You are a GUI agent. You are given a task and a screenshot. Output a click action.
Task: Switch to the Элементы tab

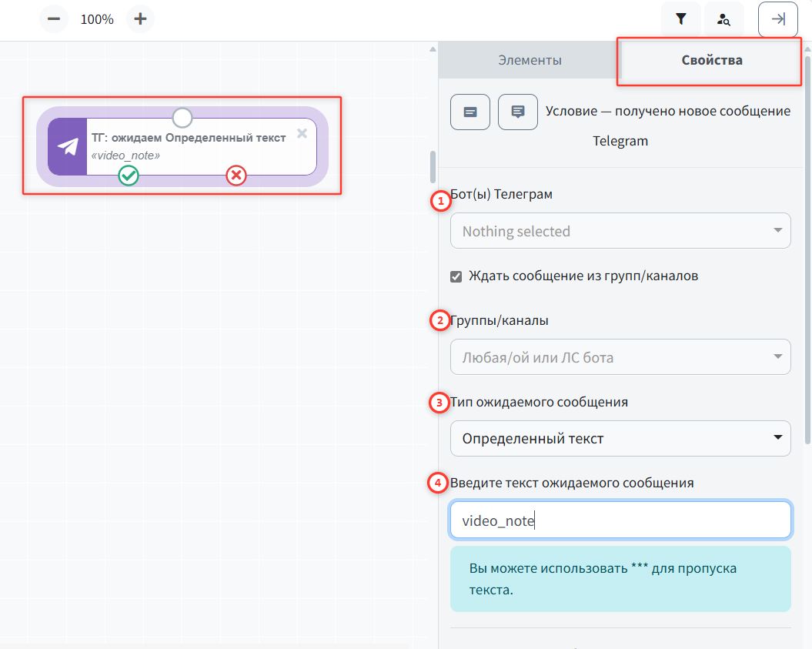pos(529,60)
